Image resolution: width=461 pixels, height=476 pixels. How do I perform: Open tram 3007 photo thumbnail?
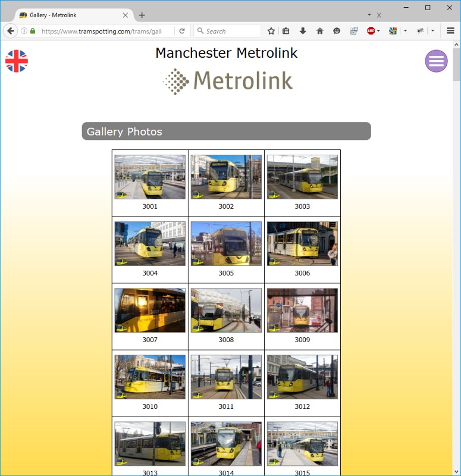pyautogui.click(x=150, y=310)
